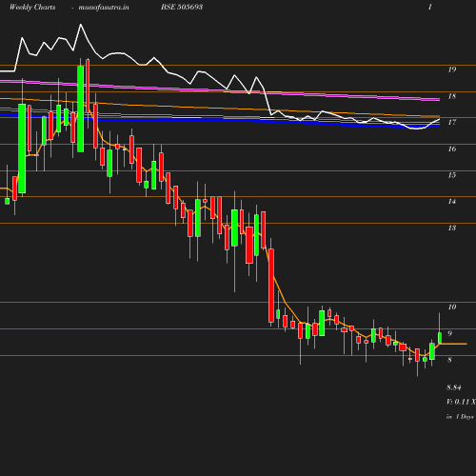The height and width of the screenshot is (476, 476).
Task: Click the "in 1 Days" label
Action: [x=460, y=417]
